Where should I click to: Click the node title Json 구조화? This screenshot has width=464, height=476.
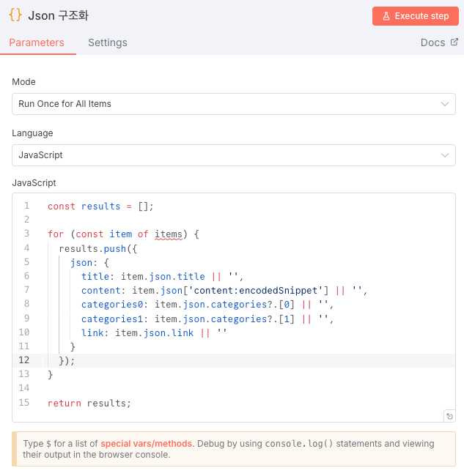pyautogui.click(x=59, y=15)
